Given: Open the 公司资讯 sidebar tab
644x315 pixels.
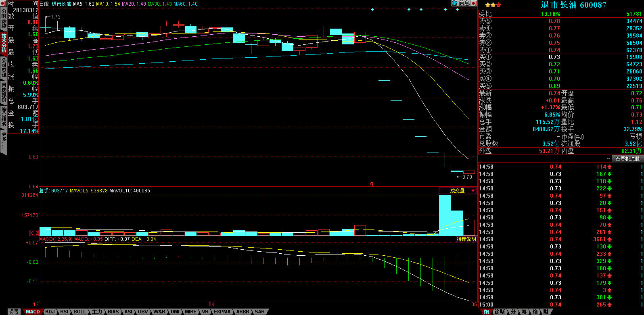Looking at the screenshot, I should tap(4, 68).
